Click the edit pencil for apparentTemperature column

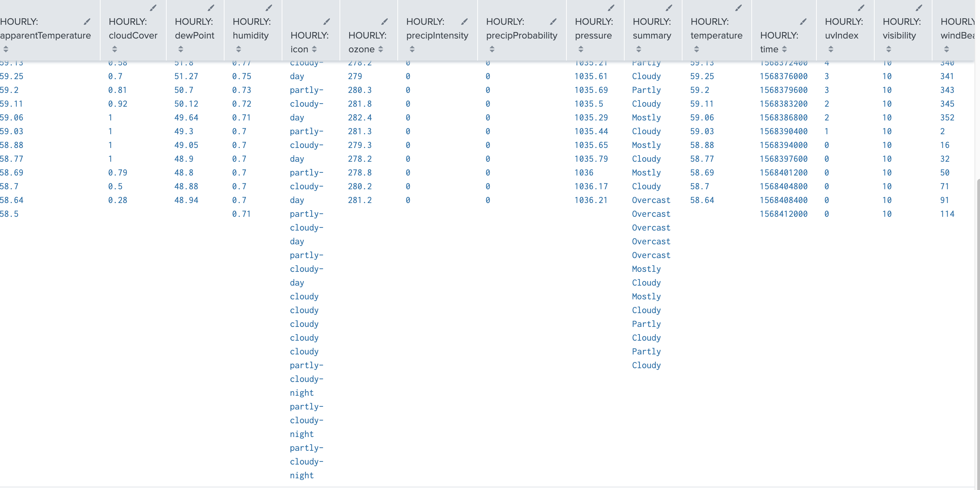coord(87,22)
